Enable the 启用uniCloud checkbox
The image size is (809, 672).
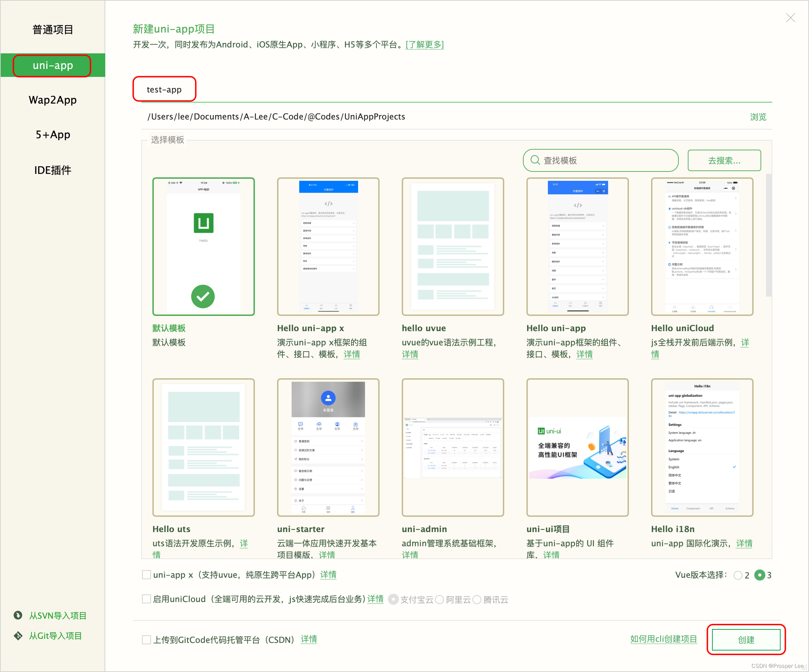pos(146,599)
